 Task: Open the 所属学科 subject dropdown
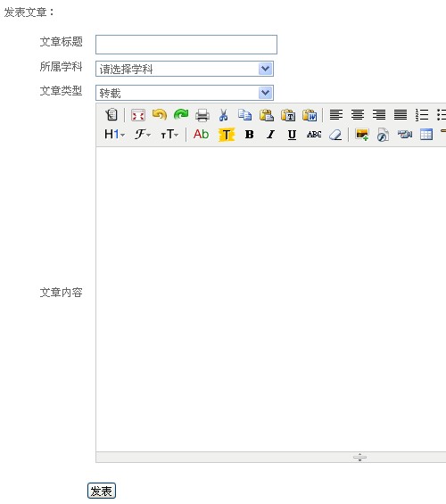click(185, 69)
